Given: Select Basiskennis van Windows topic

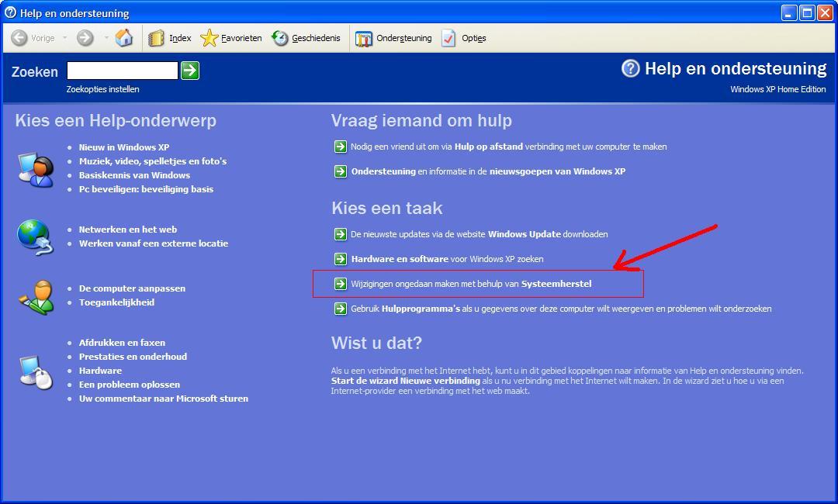Looking at the screenshot, I should (134, 175).
